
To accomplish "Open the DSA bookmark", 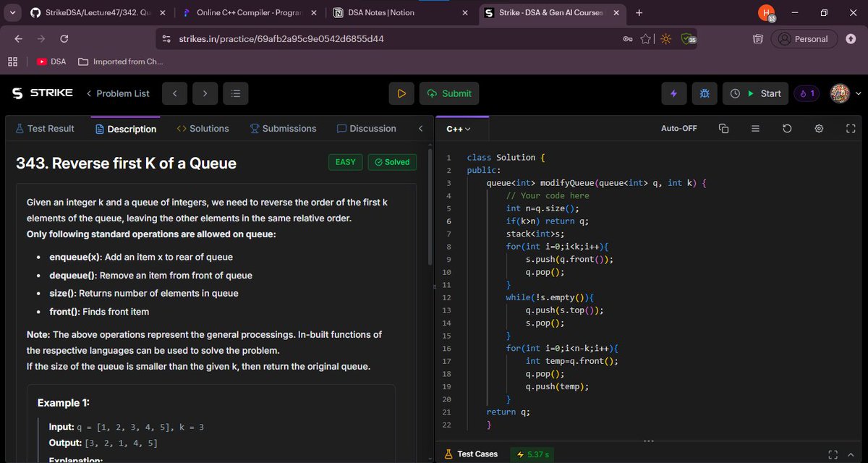I will coord(51,61).
